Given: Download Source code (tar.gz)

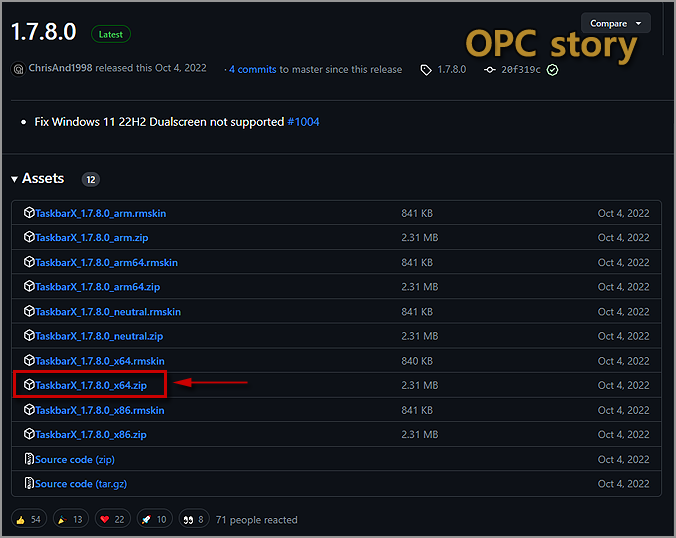Looking at the screenshot, I should pyautogui.click(x=81, y=484).
